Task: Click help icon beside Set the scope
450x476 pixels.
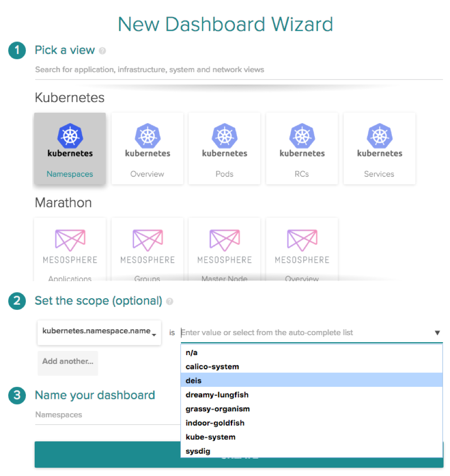Action: (170, 301)
